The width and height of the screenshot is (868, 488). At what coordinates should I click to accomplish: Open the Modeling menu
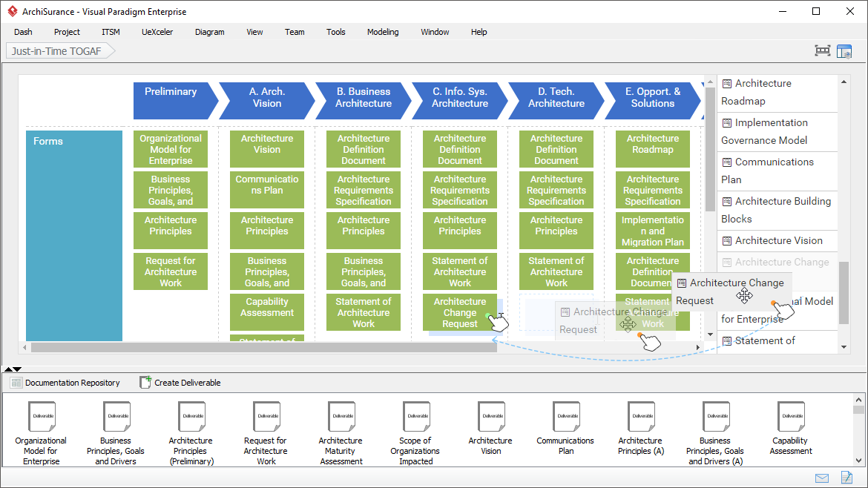point(383,32)
